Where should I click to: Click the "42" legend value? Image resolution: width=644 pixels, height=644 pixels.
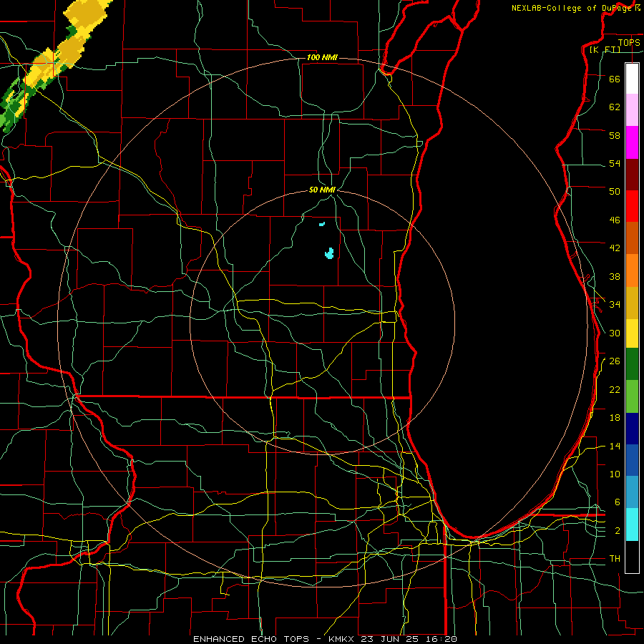click(615, 248)
